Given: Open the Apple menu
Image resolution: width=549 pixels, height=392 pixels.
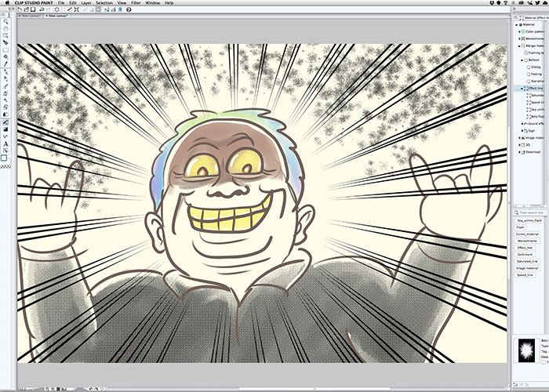Looking at the screenshot, I should [x=8, y=3].
